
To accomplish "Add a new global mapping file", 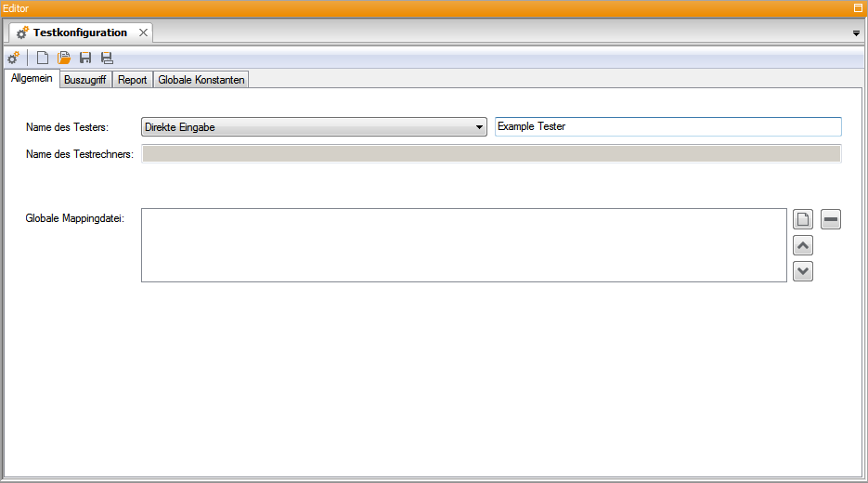I will (x=803, y=219).
